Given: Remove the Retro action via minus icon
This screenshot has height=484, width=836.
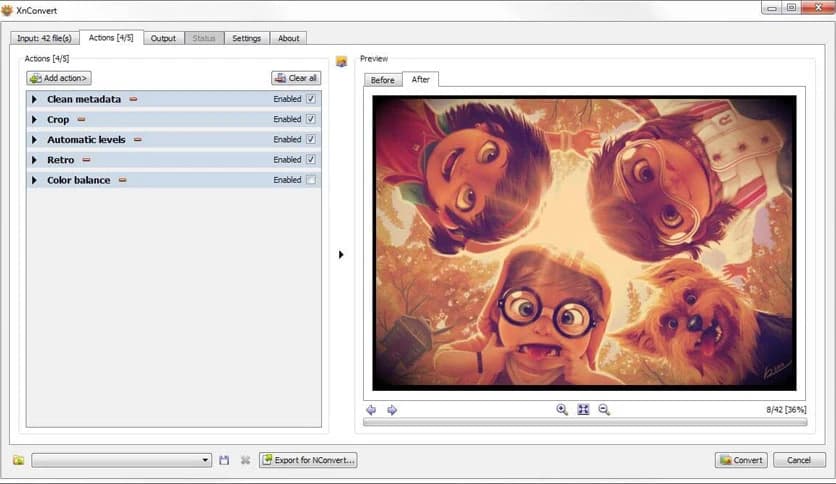Looking at the screenshot, I should pyautogui.click(x=86, y=160).
